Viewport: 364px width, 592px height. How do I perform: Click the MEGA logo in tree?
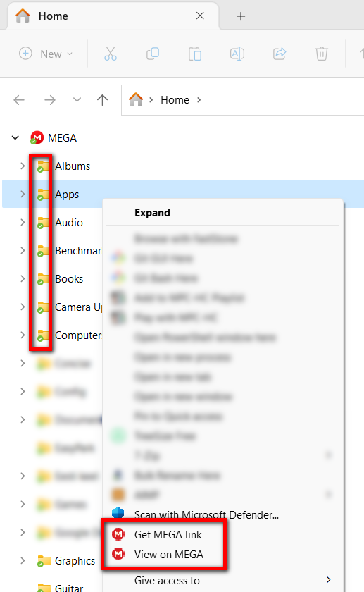coord(37,138)
